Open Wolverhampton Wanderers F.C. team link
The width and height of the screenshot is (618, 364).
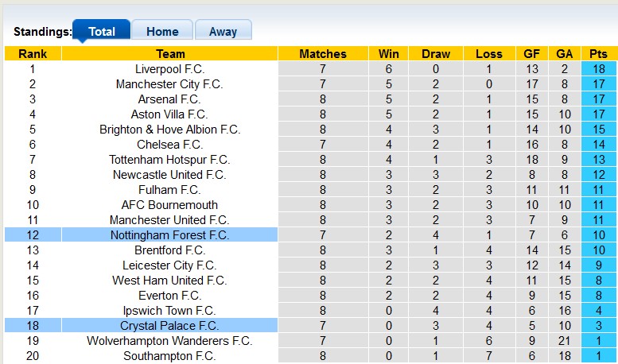pos(169,341)
